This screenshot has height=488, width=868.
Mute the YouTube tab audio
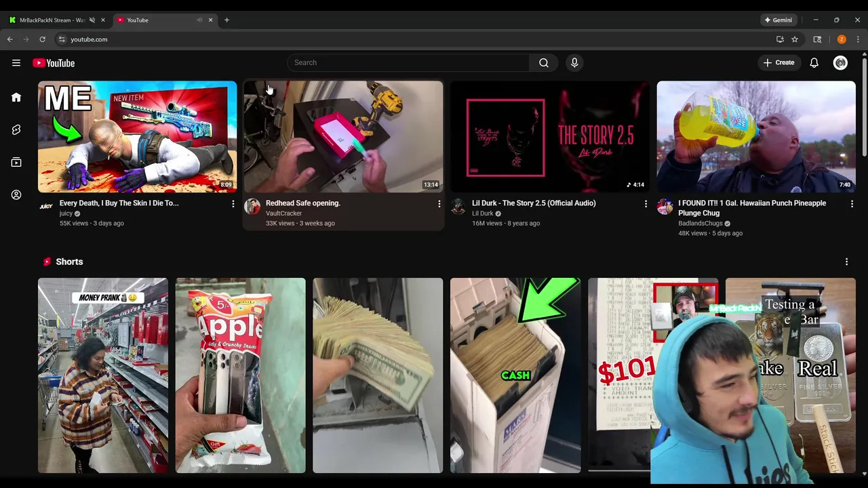click(199, 20)
